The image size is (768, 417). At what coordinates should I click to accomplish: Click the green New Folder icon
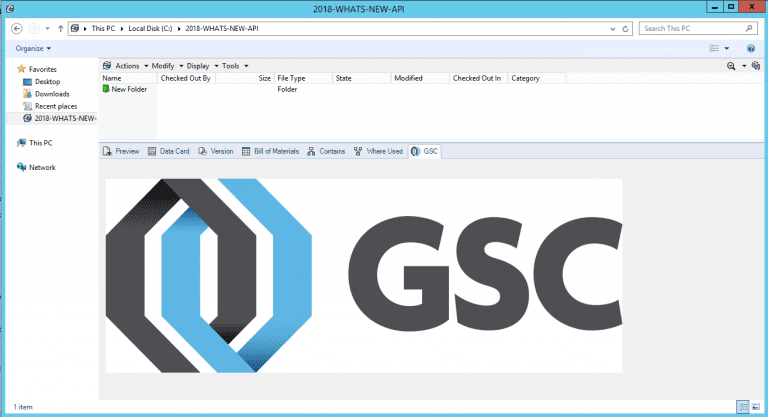click(106, 89)
